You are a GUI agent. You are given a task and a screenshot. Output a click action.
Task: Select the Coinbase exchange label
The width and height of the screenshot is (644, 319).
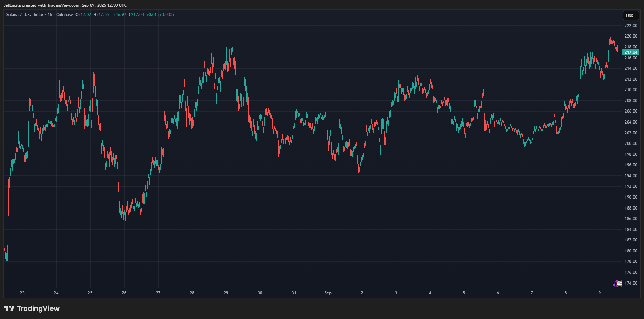coord(65,15)
